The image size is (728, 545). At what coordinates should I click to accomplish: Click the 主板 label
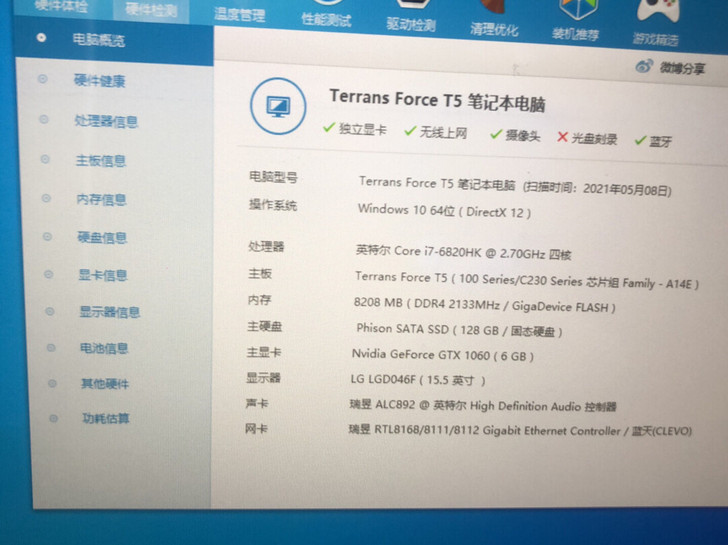point(260,273)
